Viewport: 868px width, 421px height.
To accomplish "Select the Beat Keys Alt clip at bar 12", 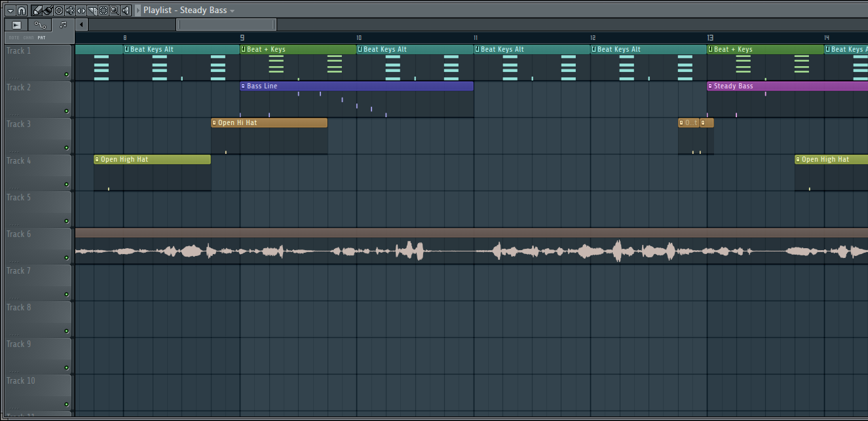I will click(x=649, y=49).
